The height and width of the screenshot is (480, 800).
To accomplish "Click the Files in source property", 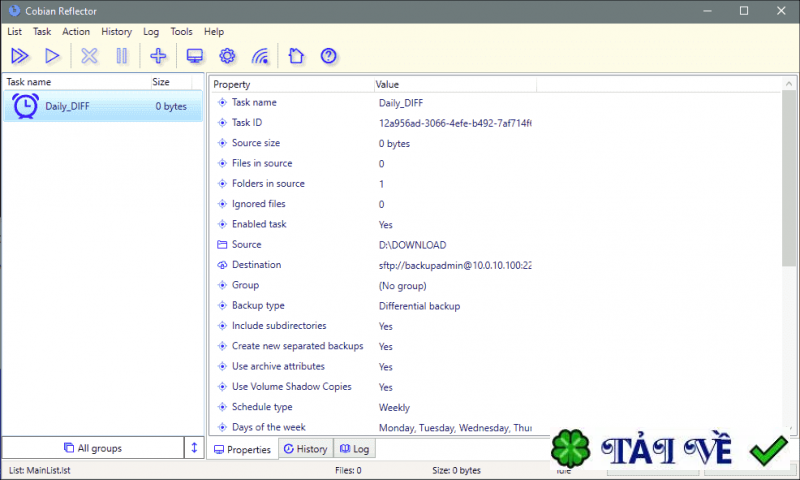I will (262, 163).
